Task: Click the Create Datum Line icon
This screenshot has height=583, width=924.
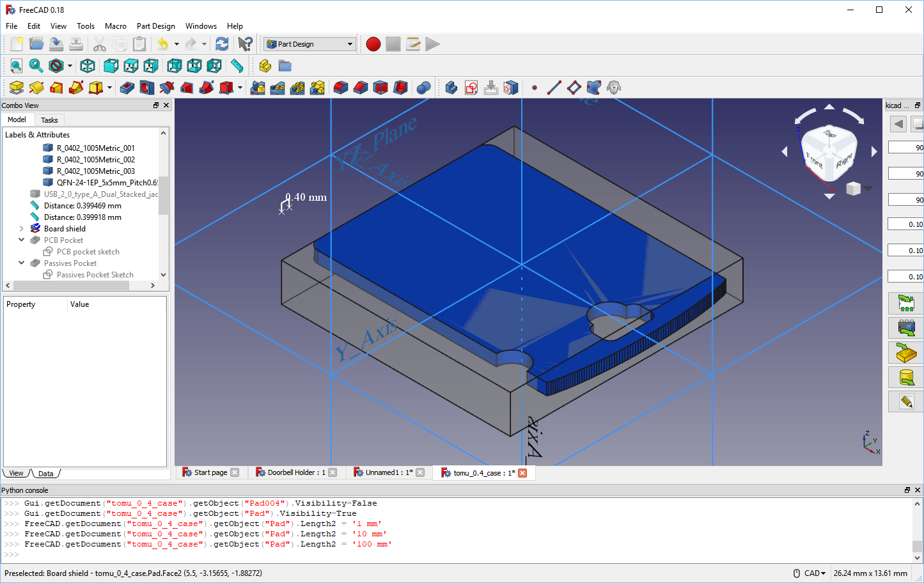Action: tap(554, 88)
